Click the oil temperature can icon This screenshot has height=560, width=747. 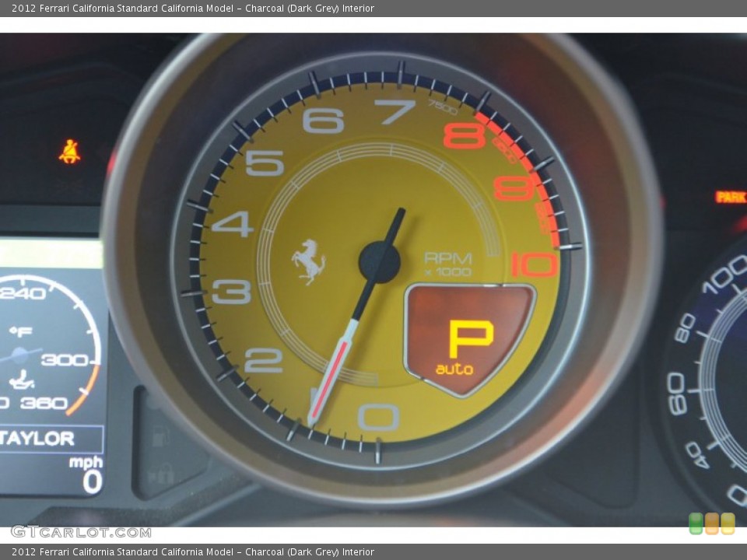(x=22, y=380)
